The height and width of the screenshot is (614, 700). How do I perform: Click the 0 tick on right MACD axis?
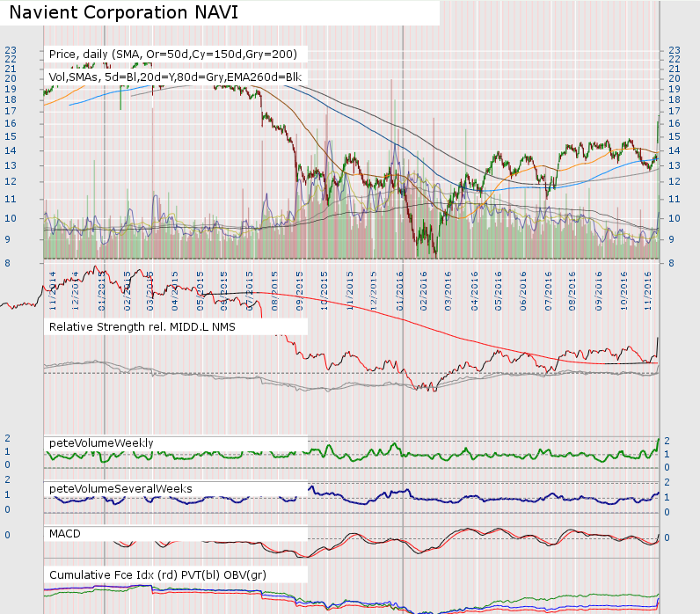click(667, 537)
